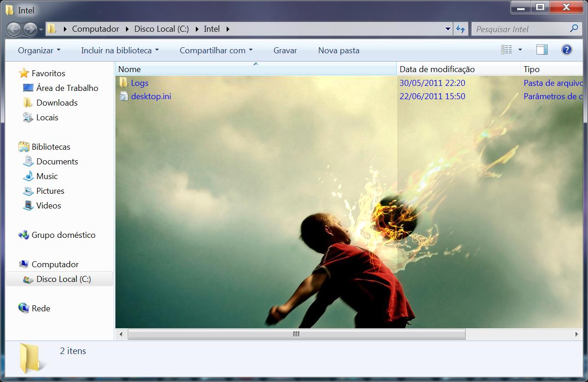588x382 pixels.
Task: Click the Music note icon
Action: [x=29, y=176]
